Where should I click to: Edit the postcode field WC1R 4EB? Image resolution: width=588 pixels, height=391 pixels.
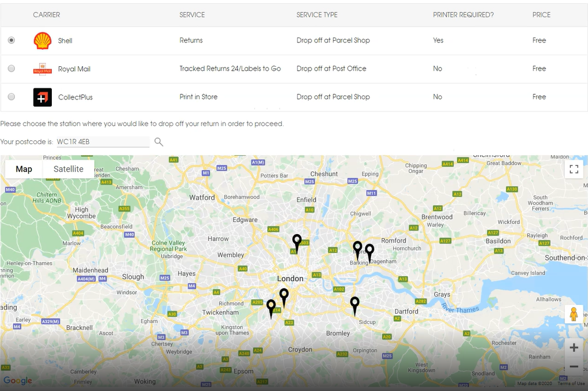[x=103, y=141]
